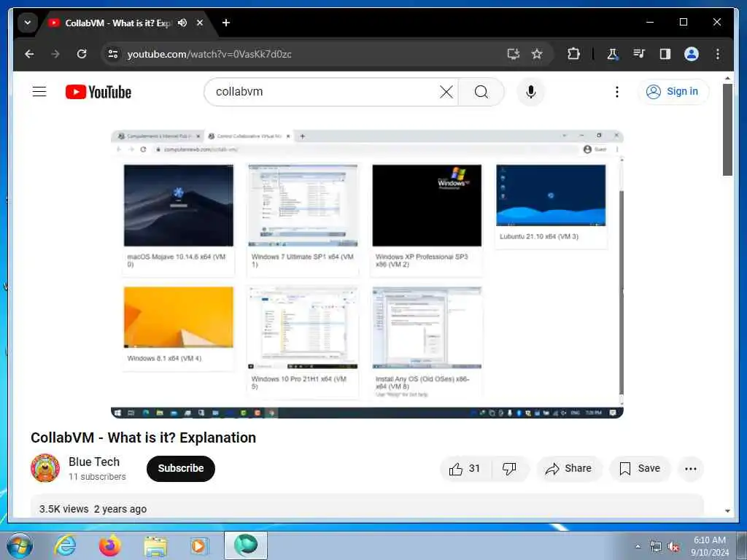747x560 pixels.
Task: Click the video title text
Action: [x=144, y=437]
